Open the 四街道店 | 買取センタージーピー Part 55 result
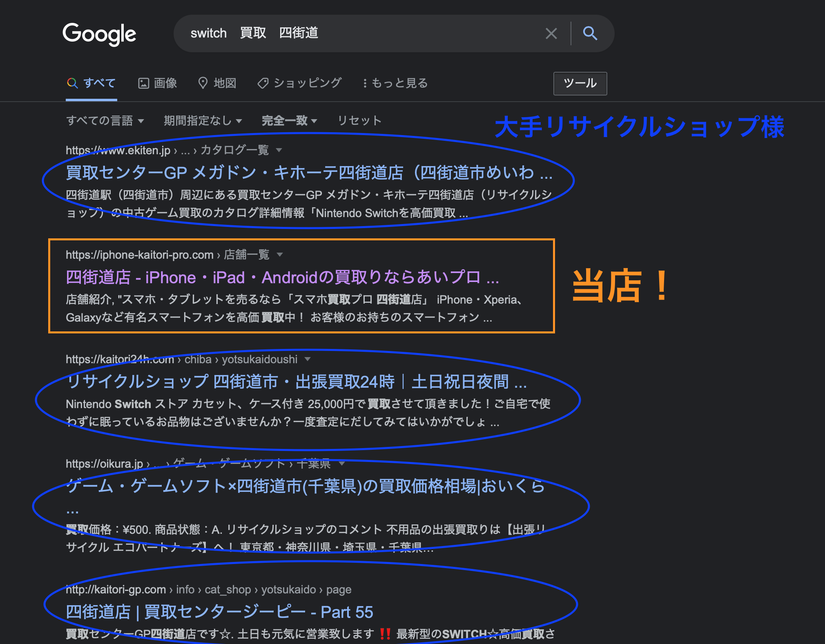Image resolution: width=825 pixels, height=644 pixels. (219, 612)
